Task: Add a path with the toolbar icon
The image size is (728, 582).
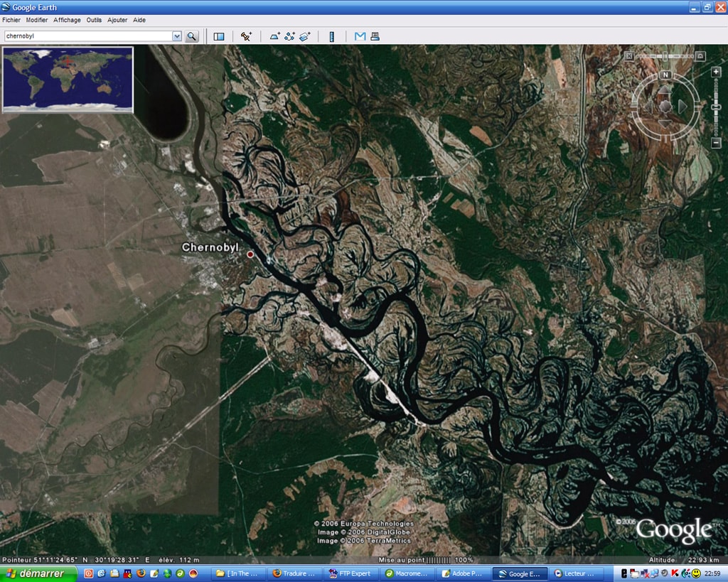Action: [x=290, y=36]
